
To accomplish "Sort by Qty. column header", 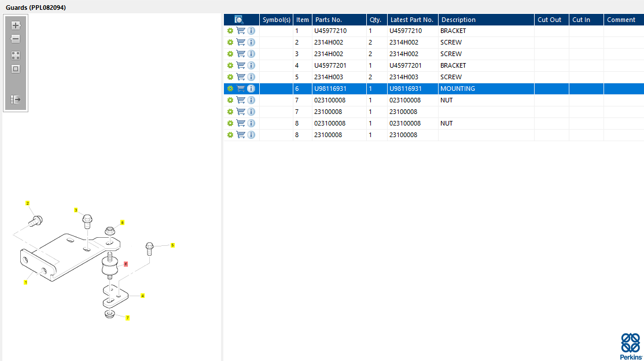I will click(377, 20).
